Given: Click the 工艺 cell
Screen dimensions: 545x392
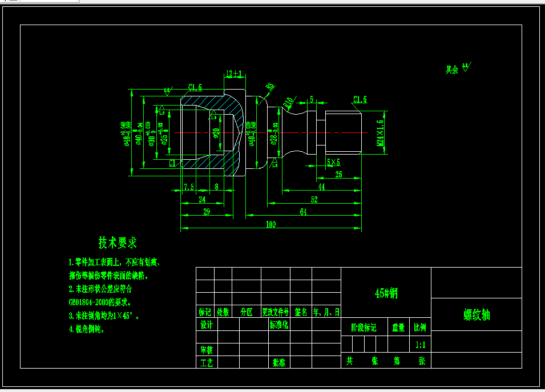Looking at the screenshot, I should 207,362.
